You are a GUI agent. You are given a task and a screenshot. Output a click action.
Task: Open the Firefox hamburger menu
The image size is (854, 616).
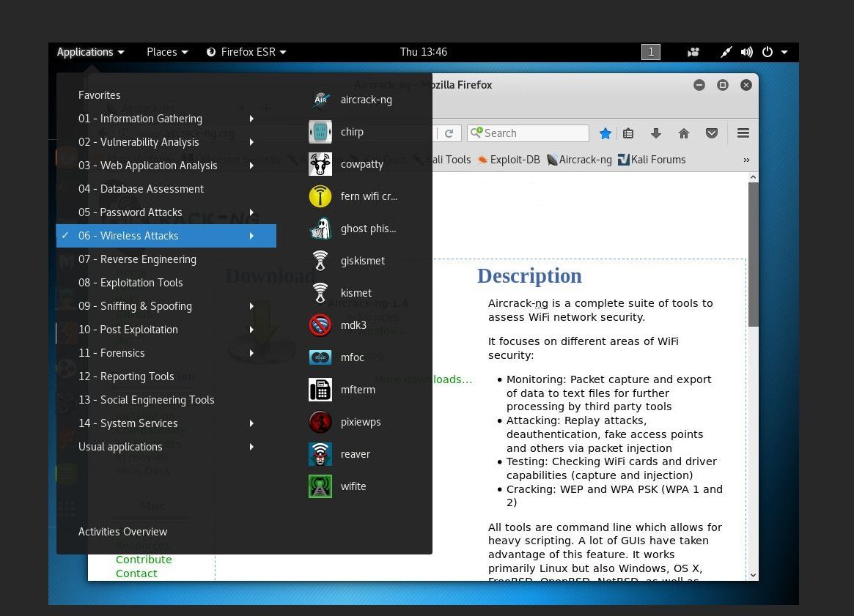pos(743,133)
